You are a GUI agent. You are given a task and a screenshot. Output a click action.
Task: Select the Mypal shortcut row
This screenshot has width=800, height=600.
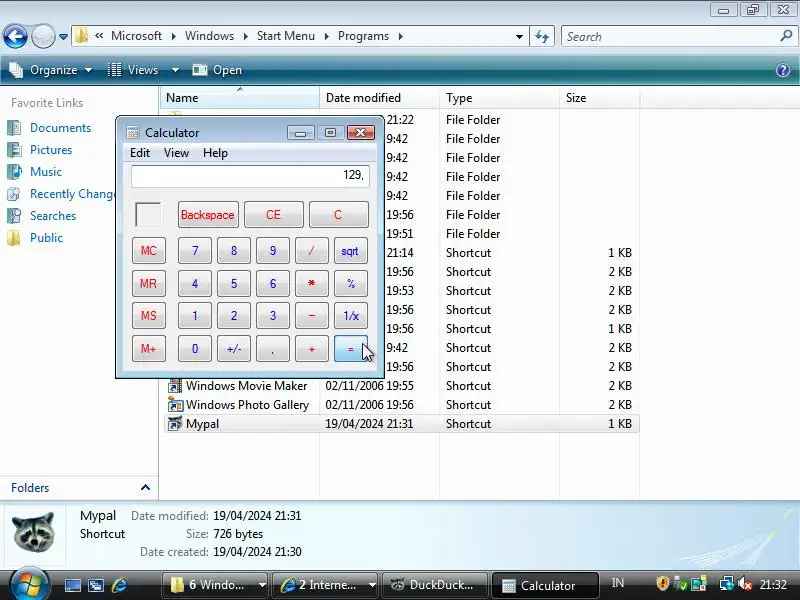pyautogui.click(x=402, y=423)
